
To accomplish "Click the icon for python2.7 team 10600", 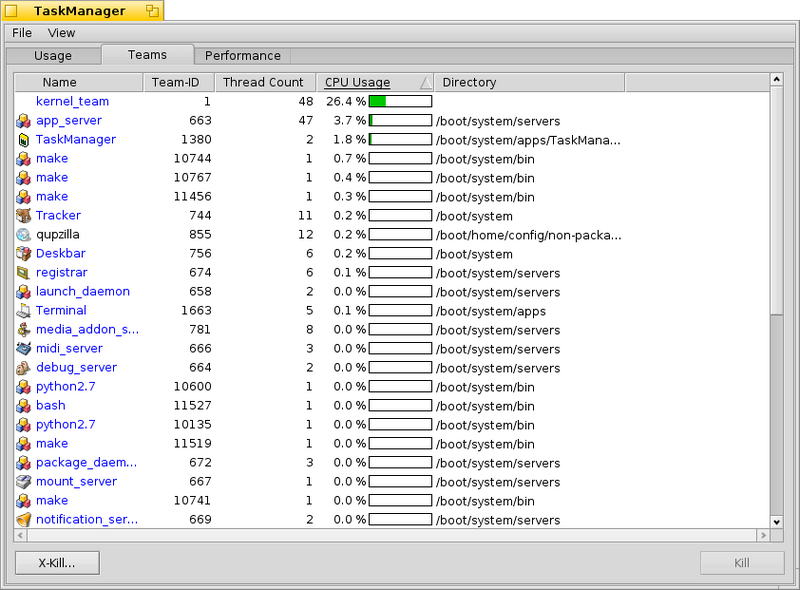I will click(x=23, y=387).
